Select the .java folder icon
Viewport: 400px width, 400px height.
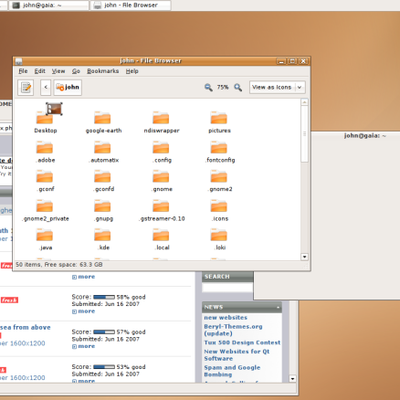pyautogui.click(x=45, y=235)
